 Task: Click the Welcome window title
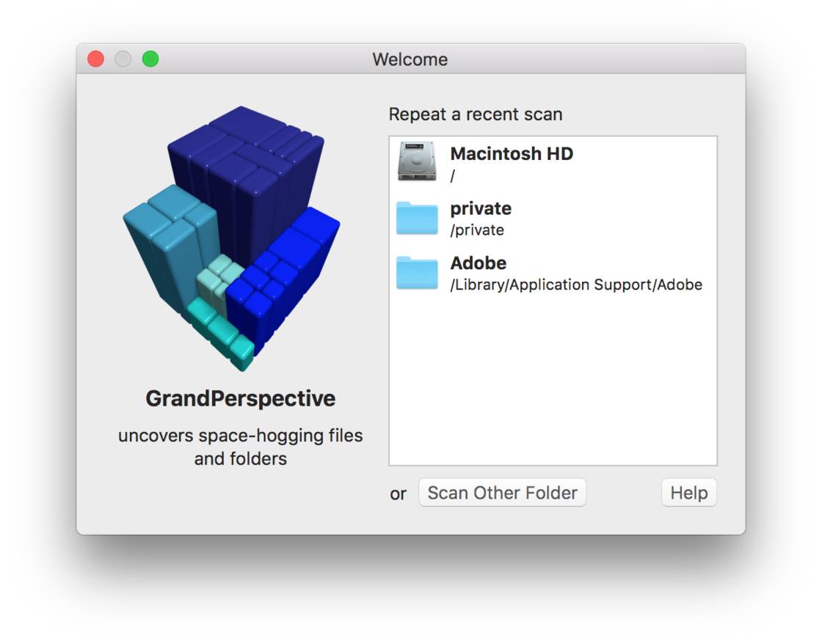pyautogui.click(x=410, y=59)
